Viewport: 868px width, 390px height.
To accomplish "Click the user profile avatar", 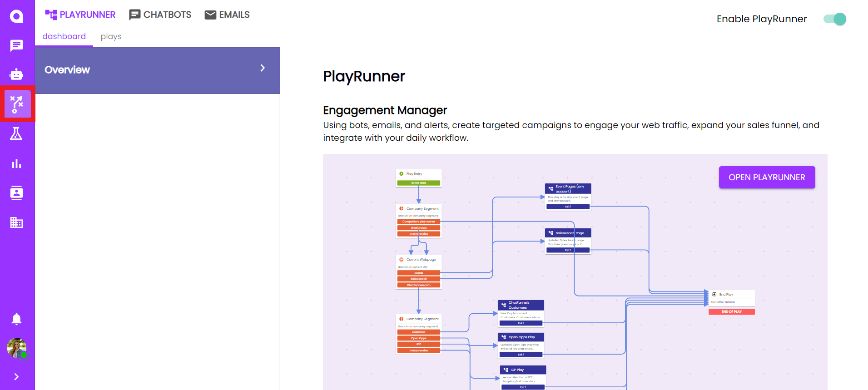I will pyautogui.click(x=17, y=348).
